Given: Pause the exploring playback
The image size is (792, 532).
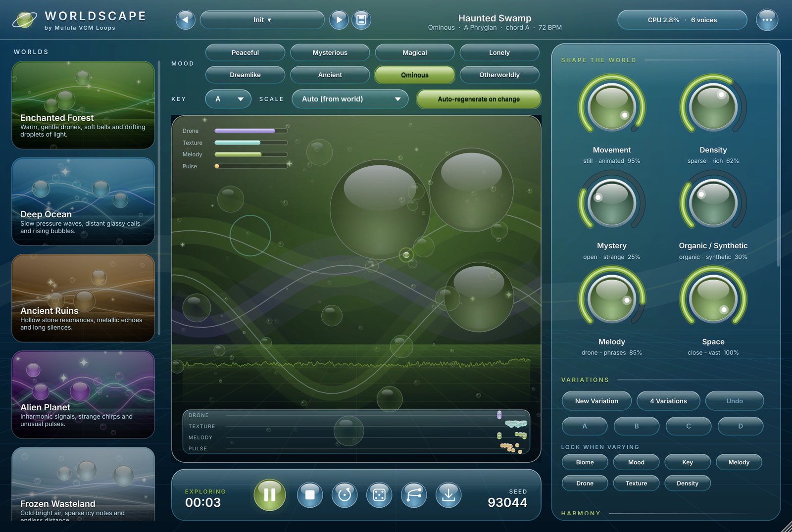Looking at the screenshot, I should coord(270,494).
